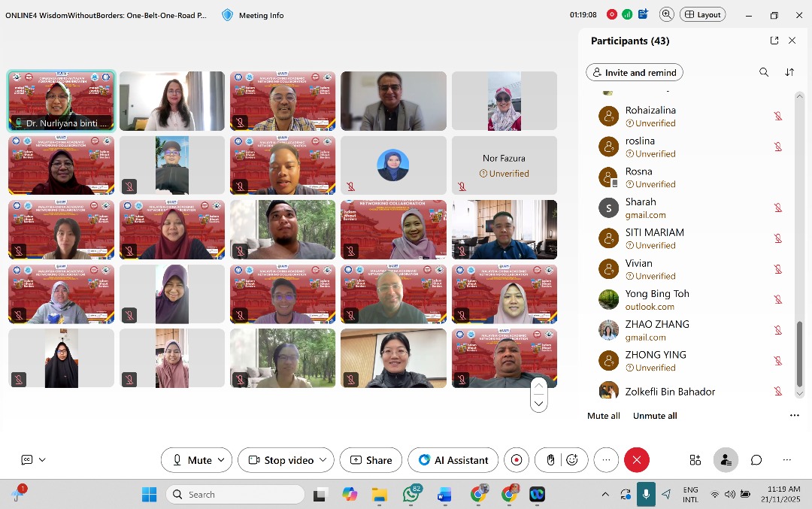Open the chat panel
Viewport: 812px width, 509px height.
click(756, 459)
